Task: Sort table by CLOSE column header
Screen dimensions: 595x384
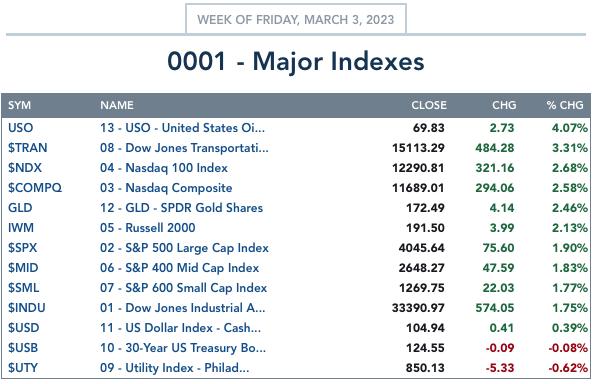Action: [429, 105]
